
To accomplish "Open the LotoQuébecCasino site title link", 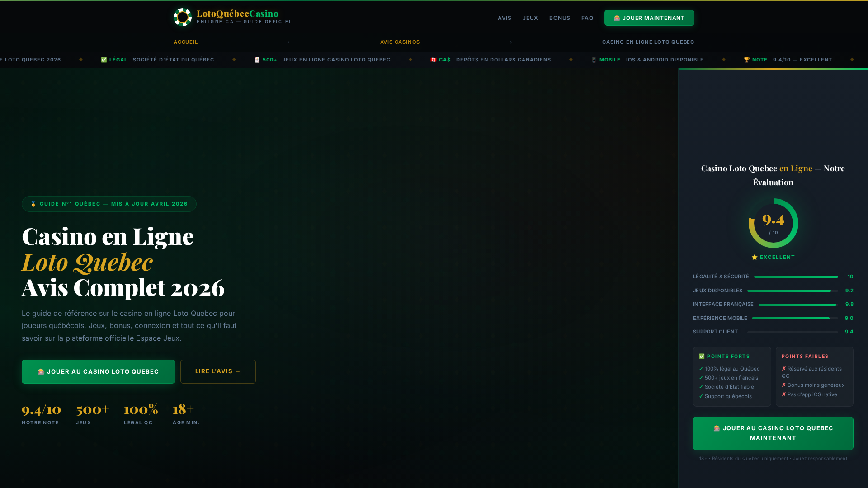I will coord(237,14).
